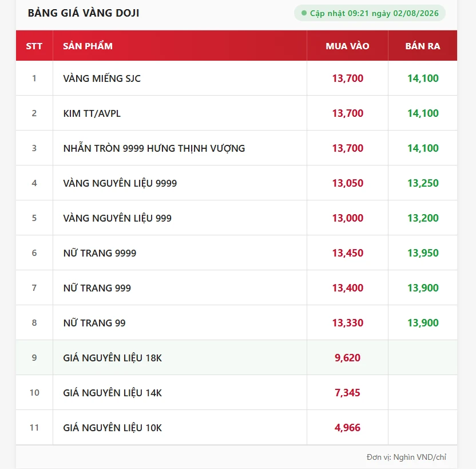Select the highlighted GIÁ NGUYÊN LIỆU 18K row
This screenshot has height=469, width=476.
pos(236,357)
